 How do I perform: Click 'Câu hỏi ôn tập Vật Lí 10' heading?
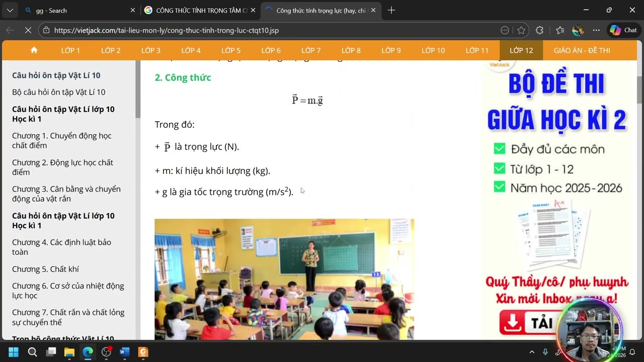tap(56, 75)
